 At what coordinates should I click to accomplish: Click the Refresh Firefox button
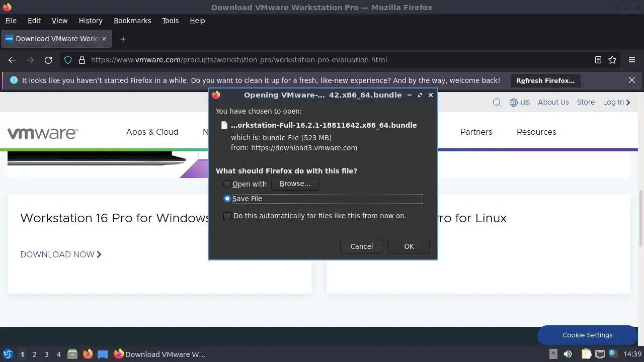pos(545,80)
